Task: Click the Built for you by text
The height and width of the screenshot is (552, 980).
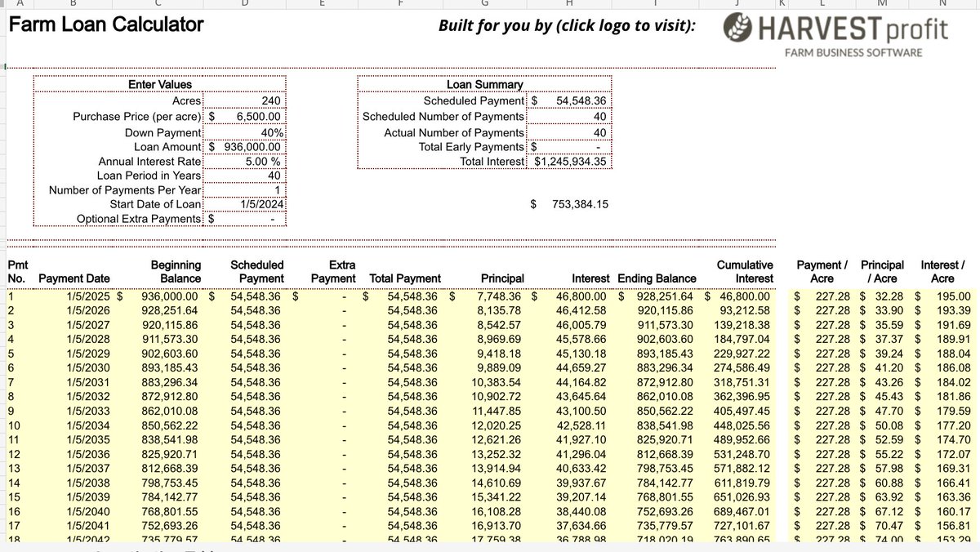Action: click(567, 25)
